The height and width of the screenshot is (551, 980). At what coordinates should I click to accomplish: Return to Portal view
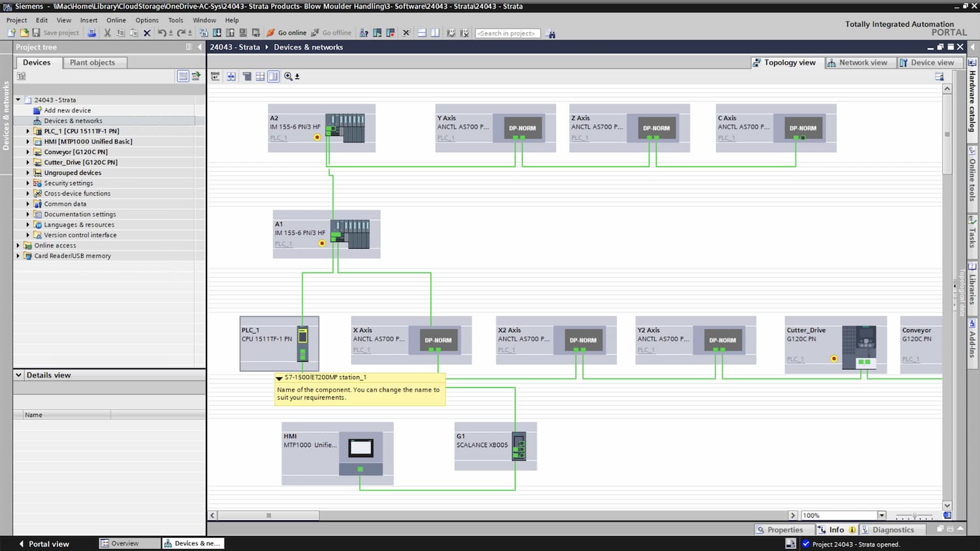[x=43, y=544]
